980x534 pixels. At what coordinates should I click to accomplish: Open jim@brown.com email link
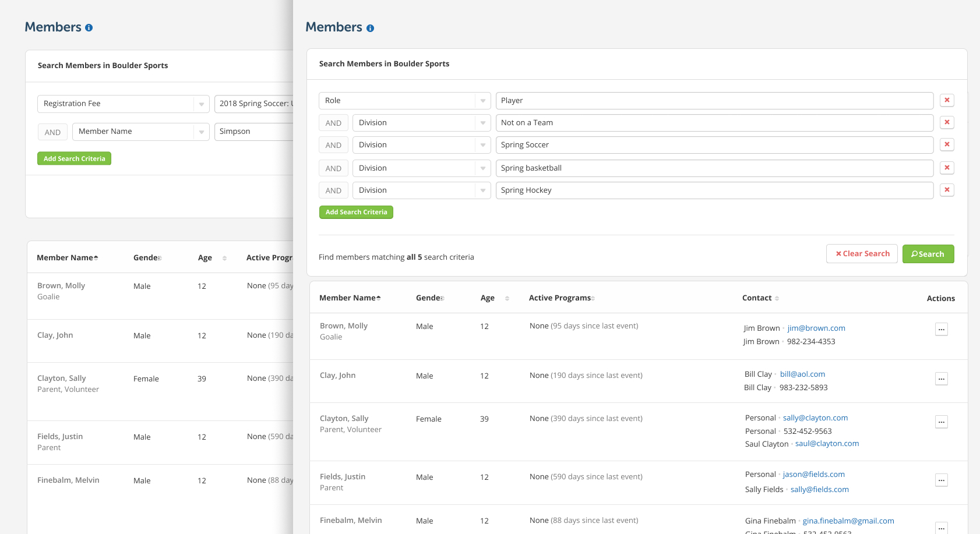pyautogui.click(x=816, y=328)
